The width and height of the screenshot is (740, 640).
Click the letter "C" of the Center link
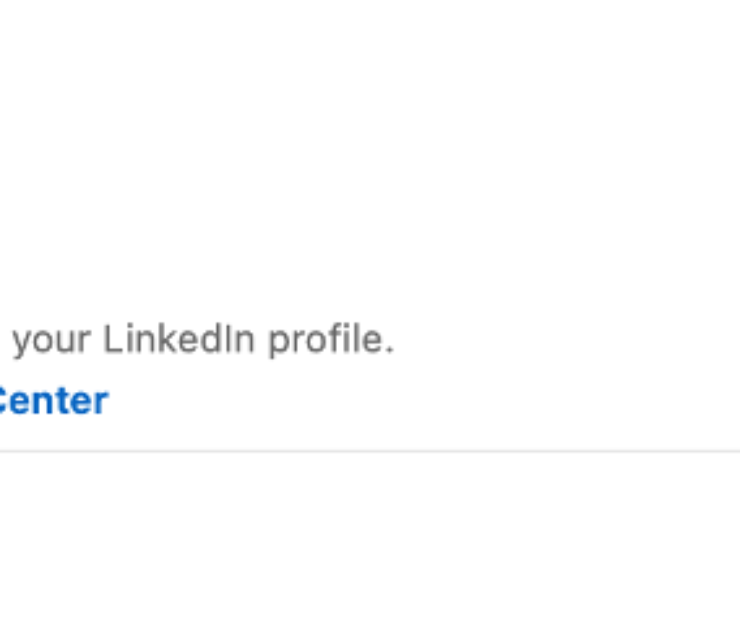tap(4, 401)
